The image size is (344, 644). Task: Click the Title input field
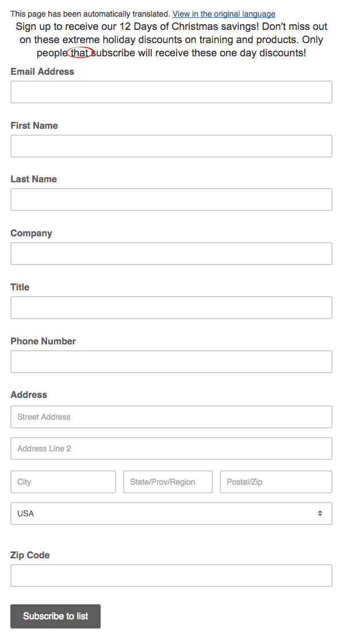(171, 308)
